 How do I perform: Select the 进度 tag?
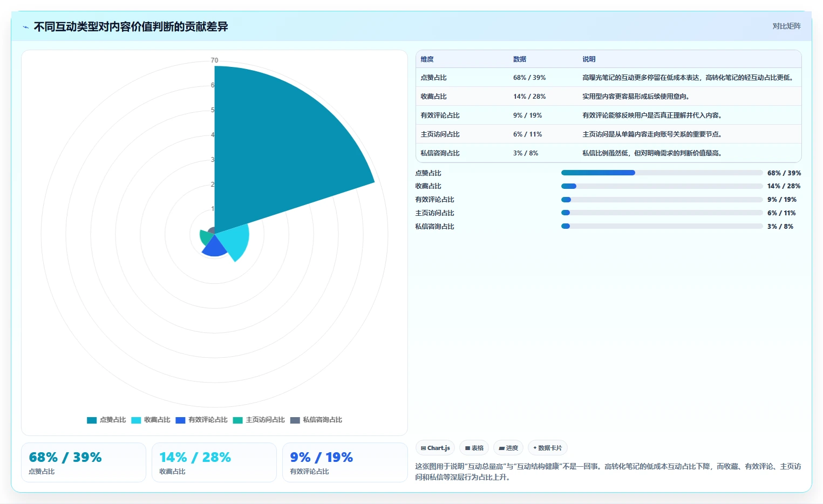point(508,448)
